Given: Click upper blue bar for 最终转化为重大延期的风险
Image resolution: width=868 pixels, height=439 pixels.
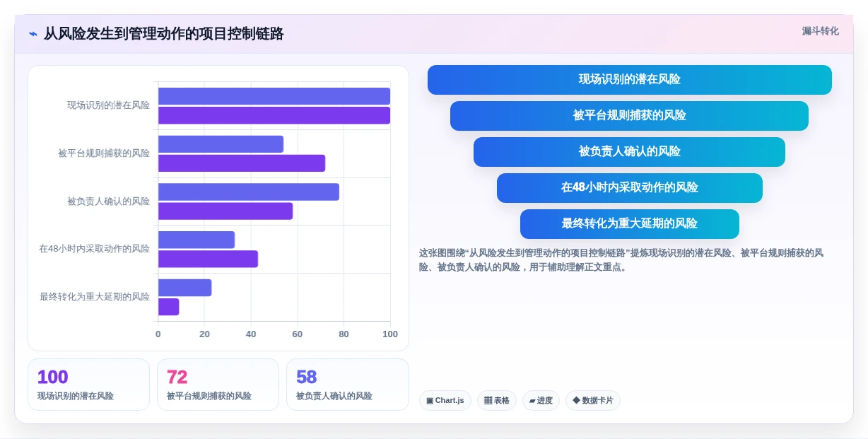Looking at the screenshot, I should tap(184, 288).
